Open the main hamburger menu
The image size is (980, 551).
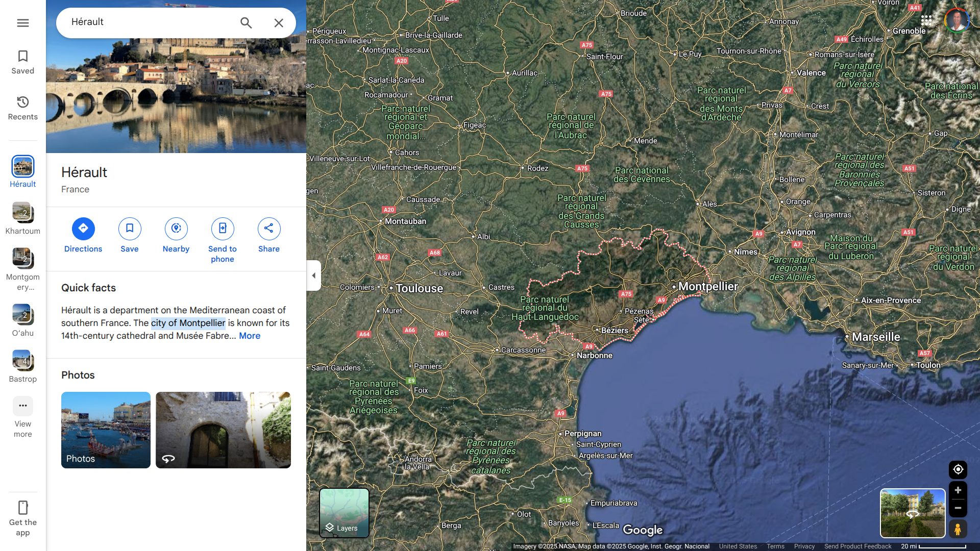(23, 23)
